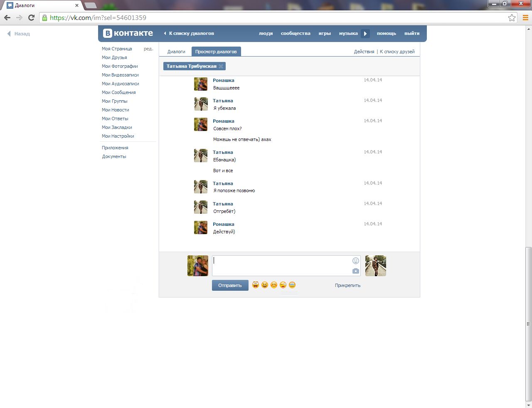Open Мои Друзья
This screenshot has height=408, width=532.
114,57
